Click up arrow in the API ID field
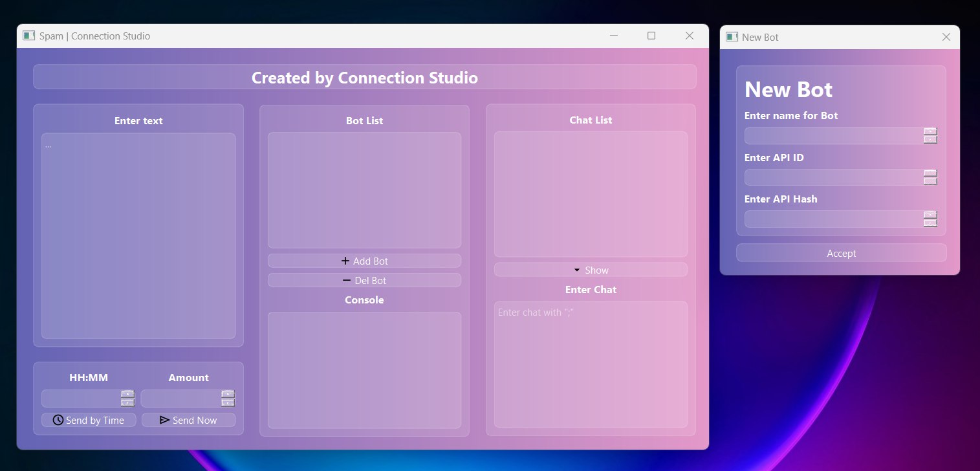The width and height of the screenshot is (980, 471). 930,173
